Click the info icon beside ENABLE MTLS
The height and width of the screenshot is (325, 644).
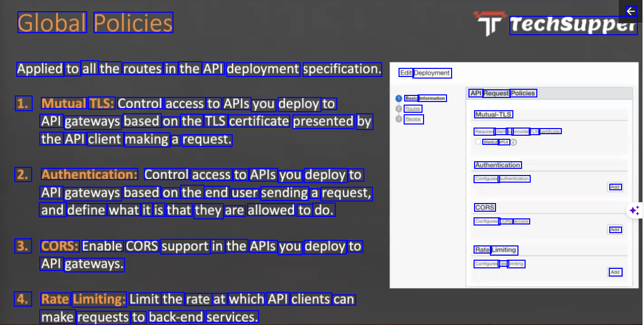point(513,142)
